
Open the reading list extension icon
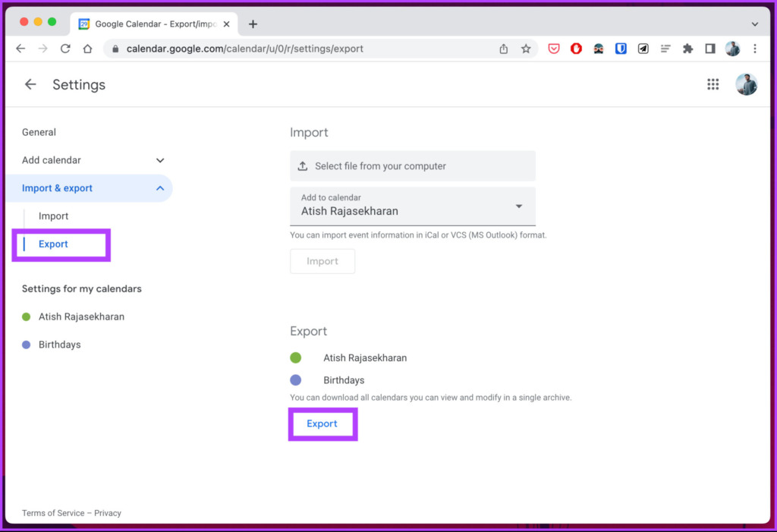665,49
